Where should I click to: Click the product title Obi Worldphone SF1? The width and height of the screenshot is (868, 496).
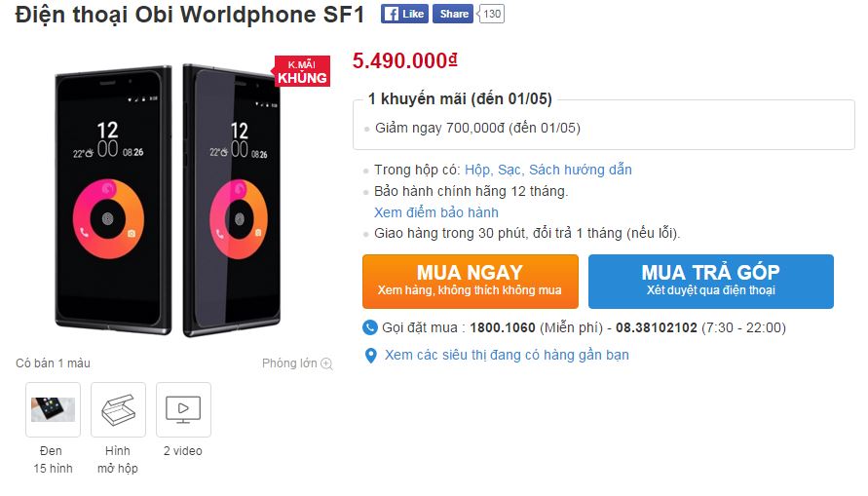pos(190,16)
